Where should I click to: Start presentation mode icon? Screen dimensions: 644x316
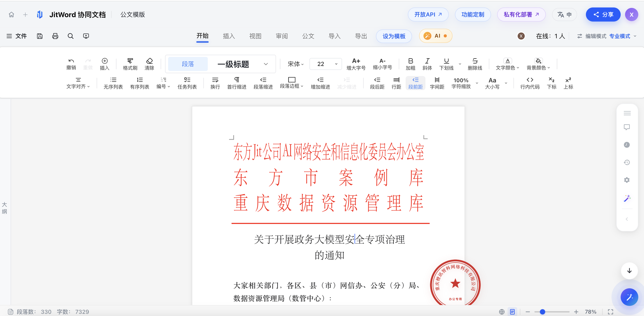[86, 36]
